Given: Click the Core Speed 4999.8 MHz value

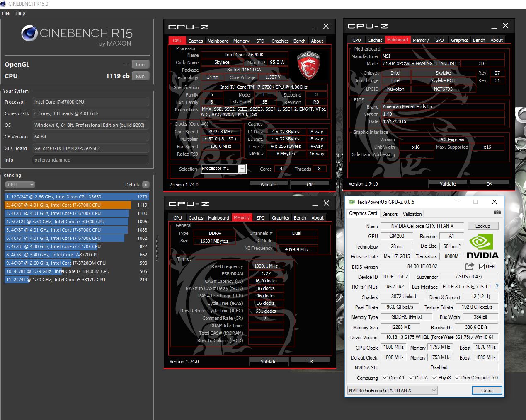Looking at the screenshot, I should coord(221,132).
